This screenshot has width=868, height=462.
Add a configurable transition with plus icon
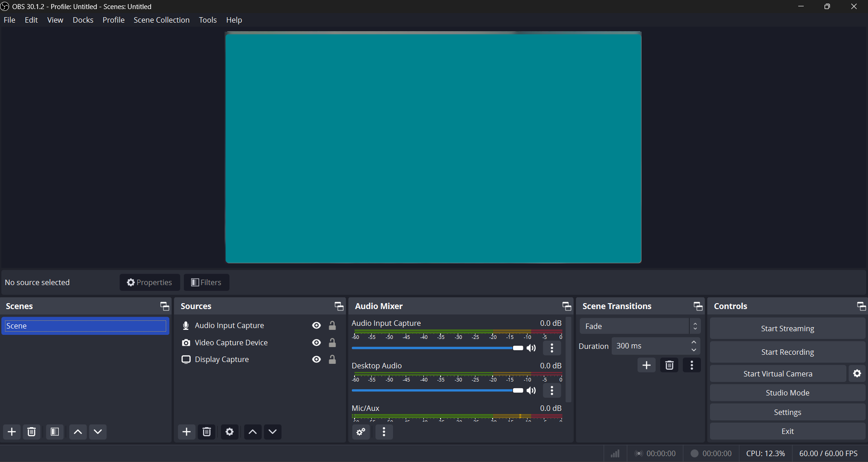[646, 365]
